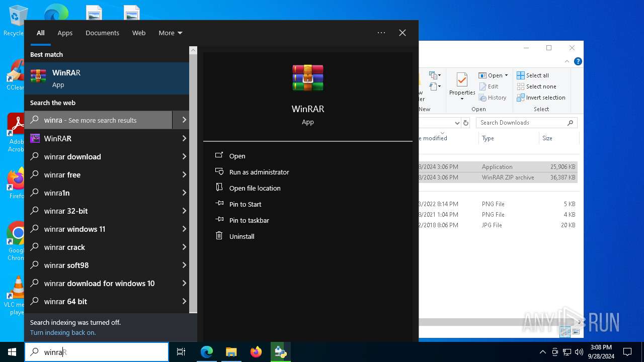Select 'winrar download for windows 10' suggestion
The height and width of the screenshot is (362, 644).
[99, 283]
